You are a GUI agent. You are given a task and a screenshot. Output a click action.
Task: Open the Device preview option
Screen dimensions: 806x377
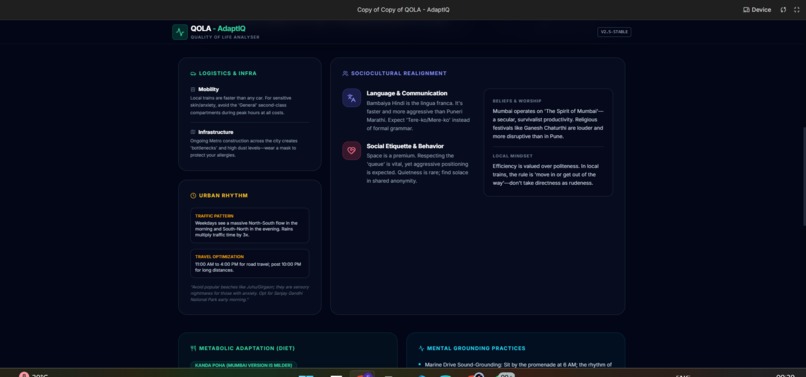coord(757,10)
